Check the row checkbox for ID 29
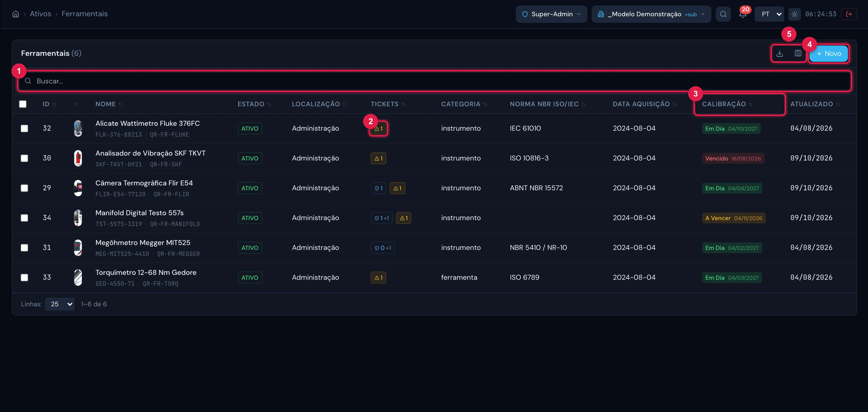 click(x=24, y=188)
